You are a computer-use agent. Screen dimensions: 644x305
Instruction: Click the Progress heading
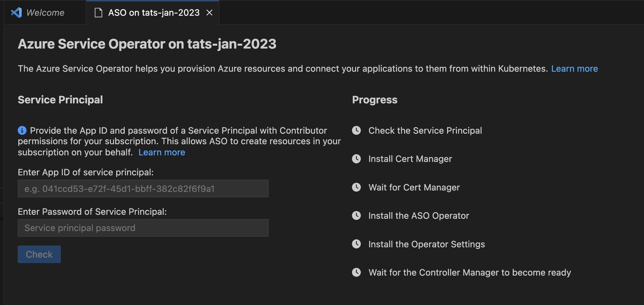click(375, 100)
